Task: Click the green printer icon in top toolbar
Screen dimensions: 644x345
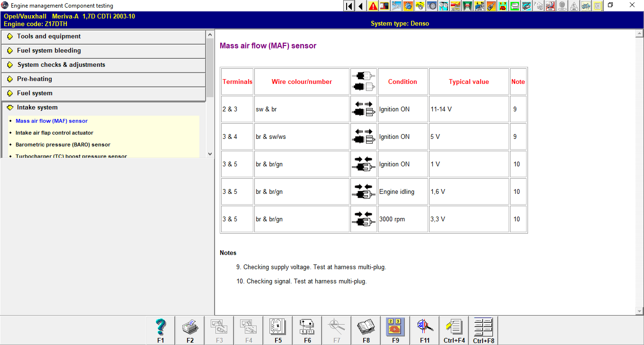Action: pyautogui.click(x=515, y=6)
